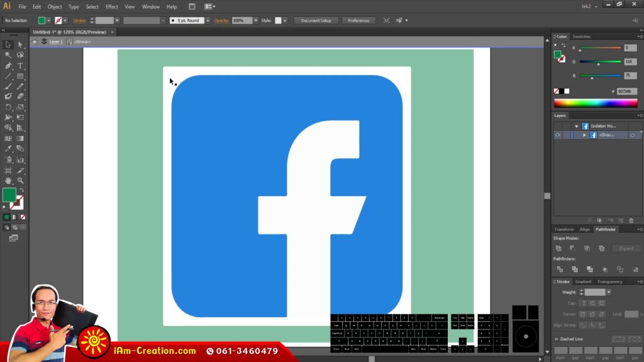Select the Rectangle tool
The height and width of the screenshot is (362, 644).
[20, 76]
